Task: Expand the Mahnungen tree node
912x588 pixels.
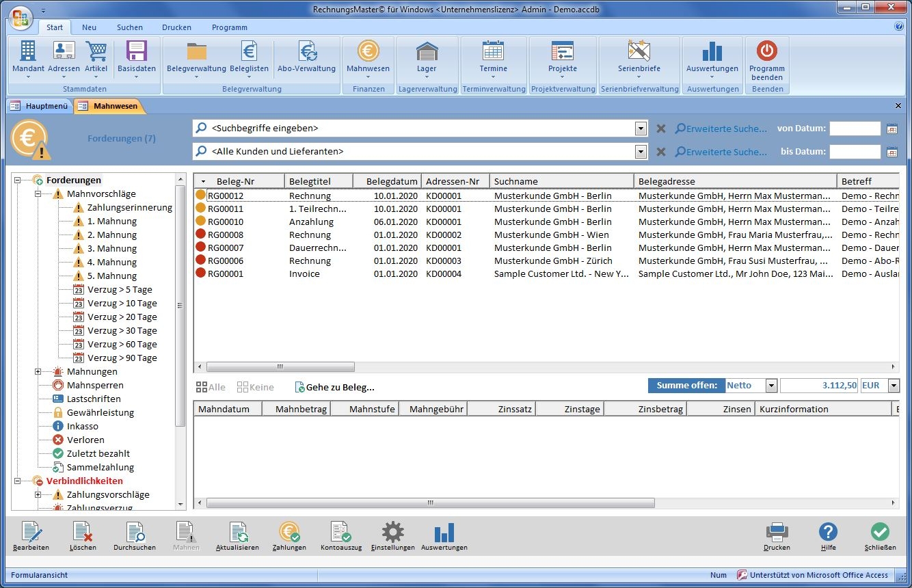Action: 38,372
